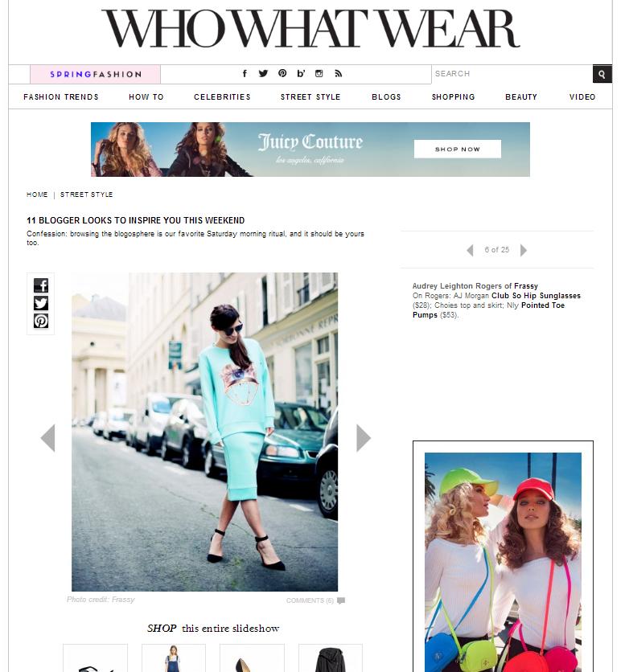Screen dimensions: 625x672
Task: Focus the Search input field
Action: [512, 74]
